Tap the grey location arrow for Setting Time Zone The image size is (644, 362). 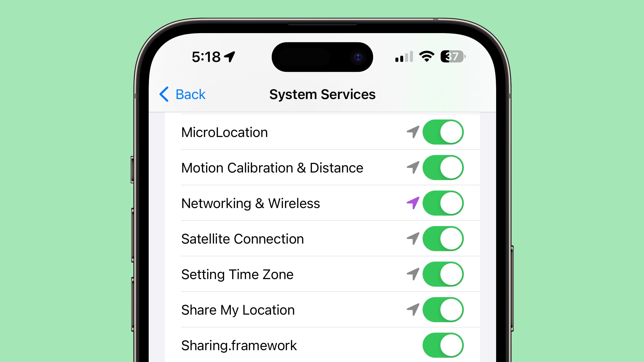(x=412, y=274)
